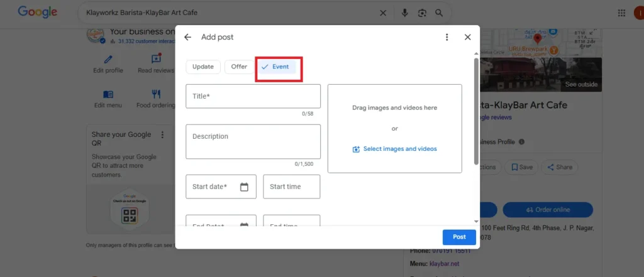The image size is (644, 277).
Task: Click the map location pin marker
Action: [x=537, y=40]
